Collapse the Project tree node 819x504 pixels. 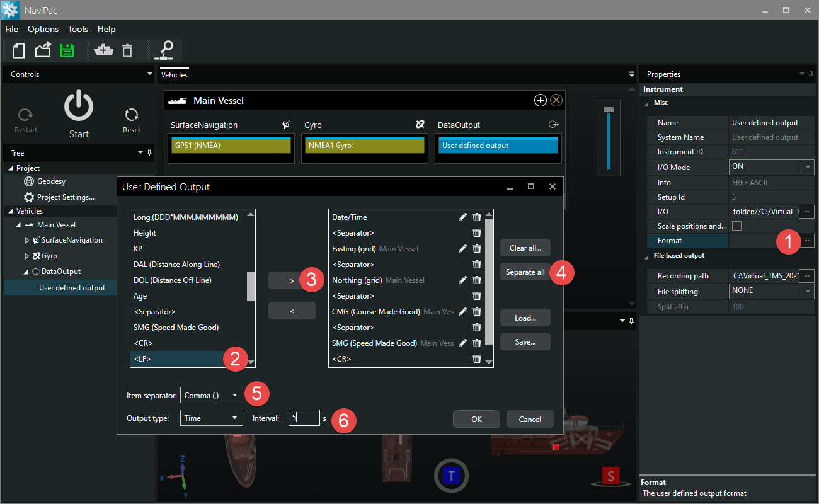pyautogui.click(x=10, y=168)
